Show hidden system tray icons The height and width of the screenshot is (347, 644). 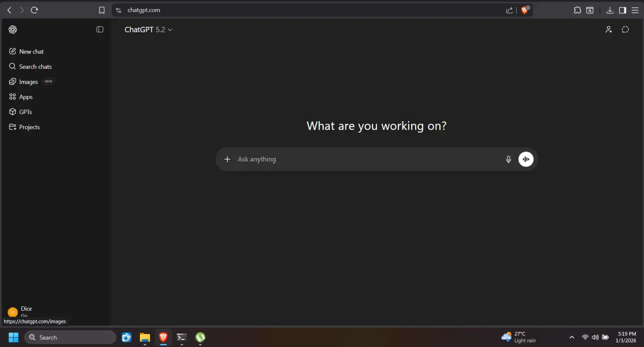click(572, 337)
